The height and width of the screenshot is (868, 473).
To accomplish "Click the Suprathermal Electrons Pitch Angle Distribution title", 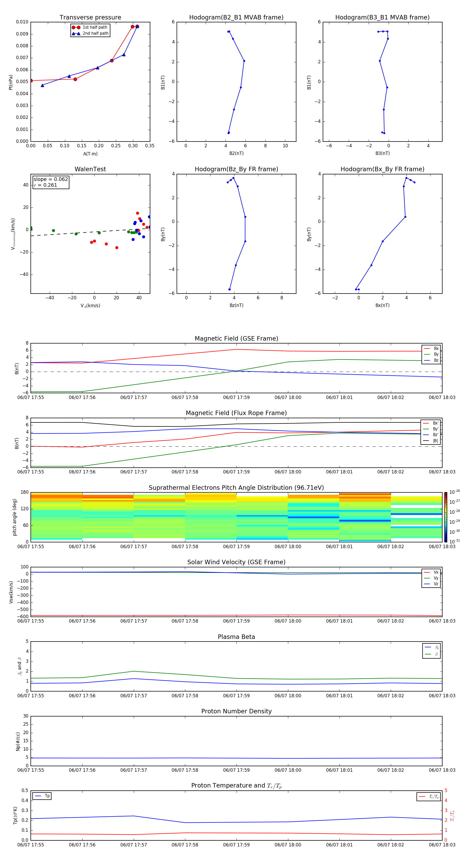I will pyautogui.click(x=236, y=488).
